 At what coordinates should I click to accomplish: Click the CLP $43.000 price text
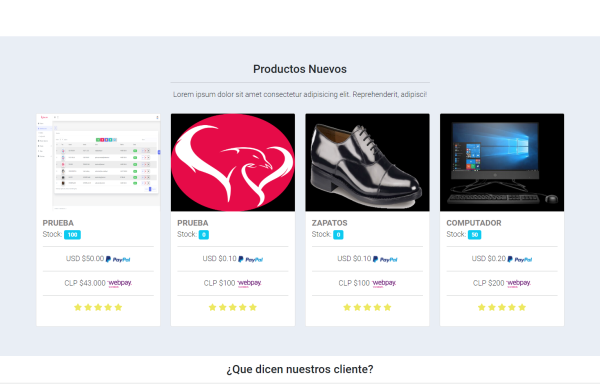click(x=85, y=283)
